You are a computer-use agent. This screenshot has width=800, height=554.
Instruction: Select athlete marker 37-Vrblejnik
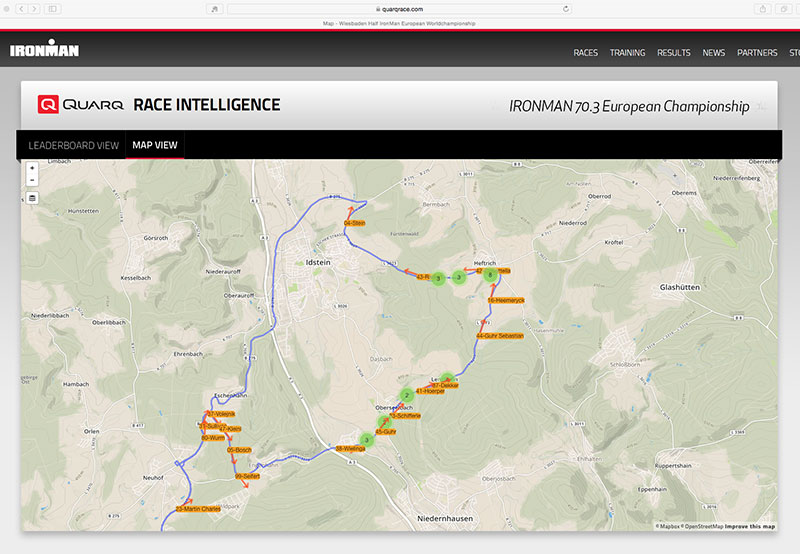[x=221, y=414]
